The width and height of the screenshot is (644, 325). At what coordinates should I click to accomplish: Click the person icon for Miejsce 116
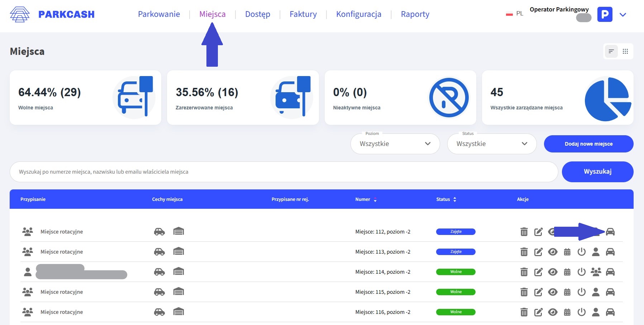(596, 312)
